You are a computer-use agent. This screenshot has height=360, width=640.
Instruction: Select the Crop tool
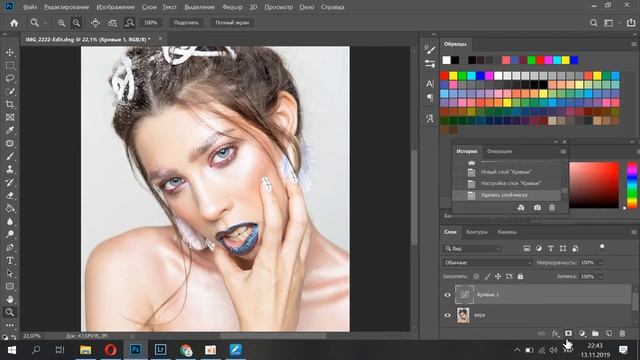pos(10,104)
